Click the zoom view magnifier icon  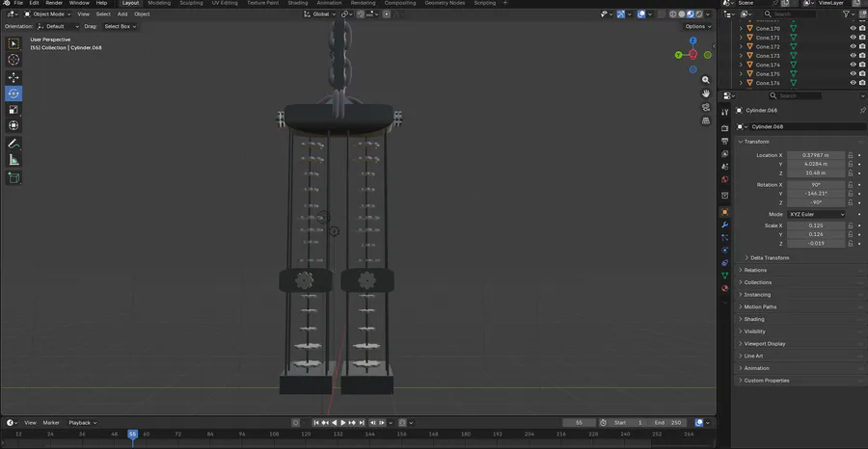click(706, 80)
